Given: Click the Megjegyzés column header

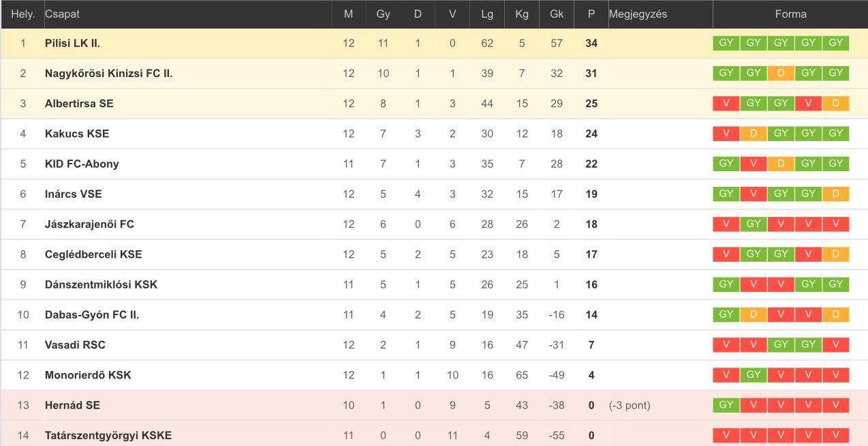Looking at the screenshot, I should [x=638, y=14].
